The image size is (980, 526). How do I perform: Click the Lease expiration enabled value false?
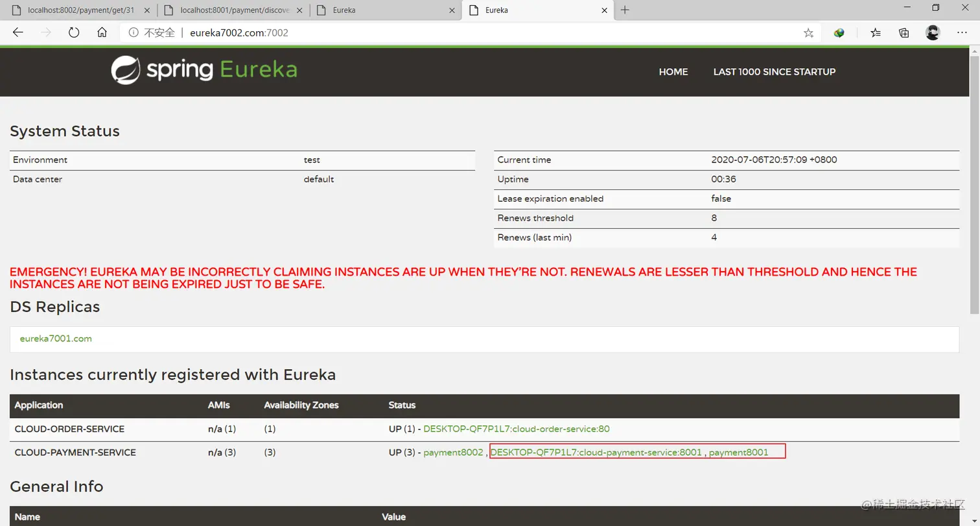click(721, 198)
